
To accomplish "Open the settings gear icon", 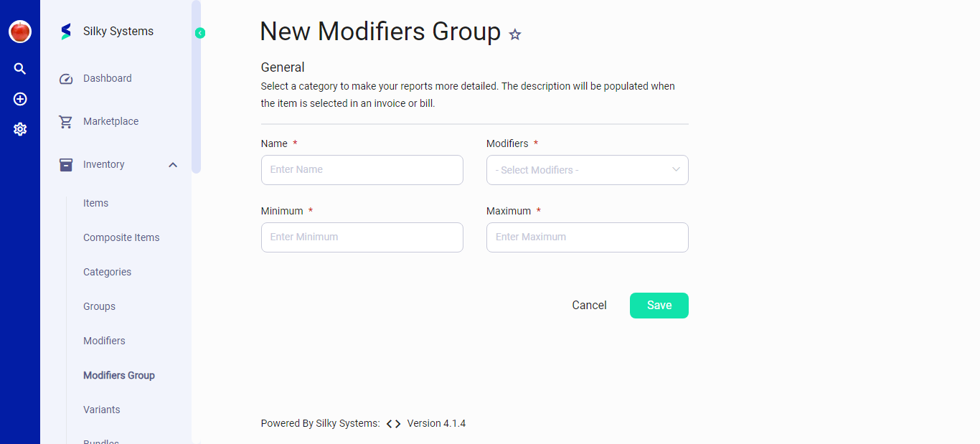I will point(19,129).
